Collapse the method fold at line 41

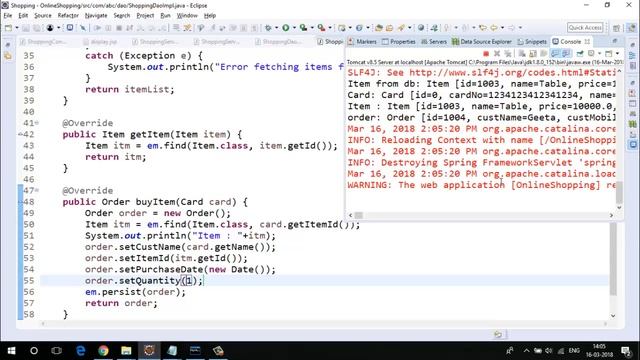[37, 123]
